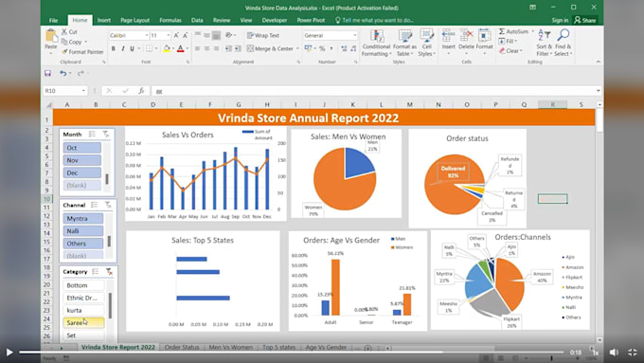This screenshot has width=644, height=363.
Task: Click the Undo arrow icon
Action: [63, 73]
